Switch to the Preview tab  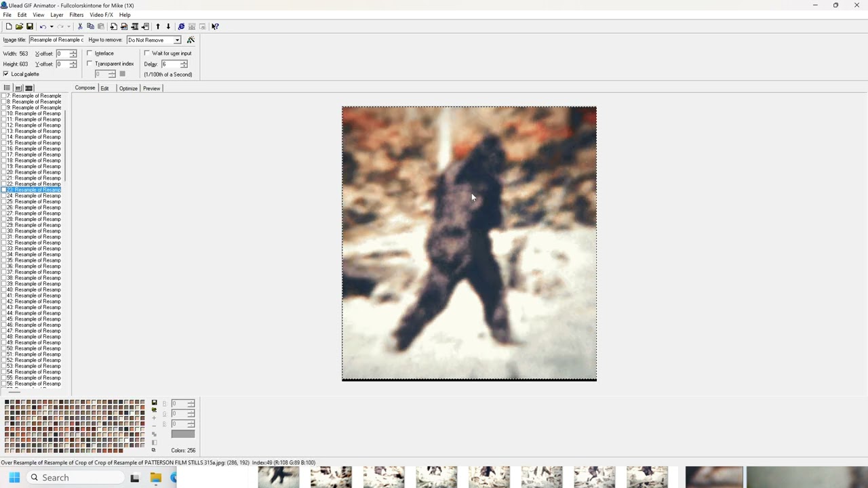tap(151, 88)
